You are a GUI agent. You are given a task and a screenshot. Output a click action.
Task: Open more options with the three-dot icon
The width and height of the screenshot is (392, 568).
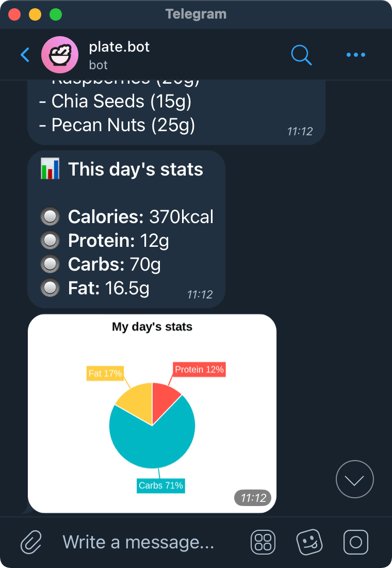point(355,55)
